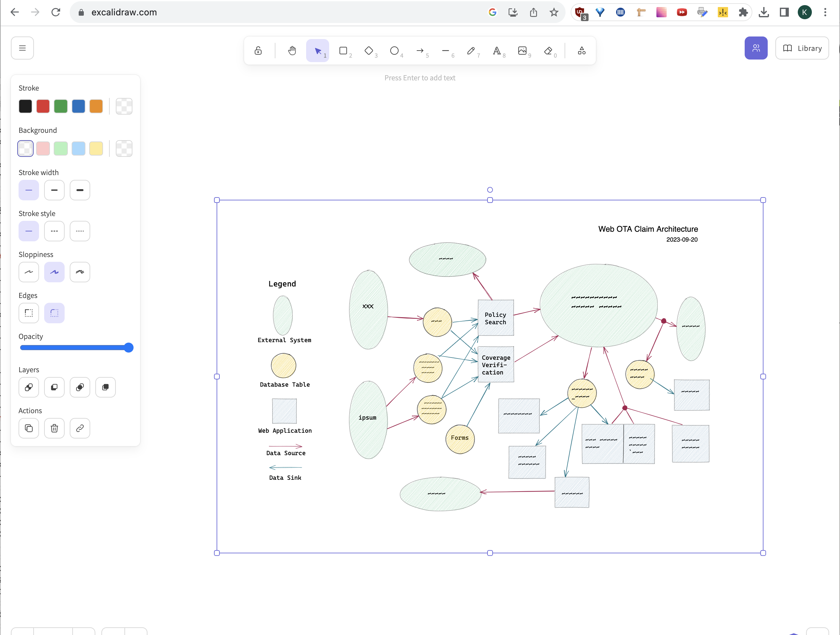This screenshot has width=840, height=635.
Task: Click the Opacity slider handle
Action: [x=129, y=348]
